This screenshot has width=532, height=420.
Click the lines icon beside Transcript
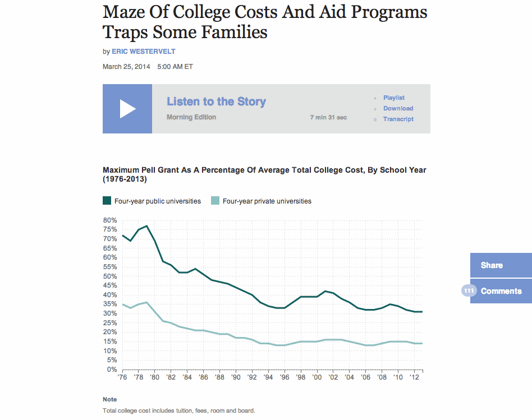coord(375,119)
